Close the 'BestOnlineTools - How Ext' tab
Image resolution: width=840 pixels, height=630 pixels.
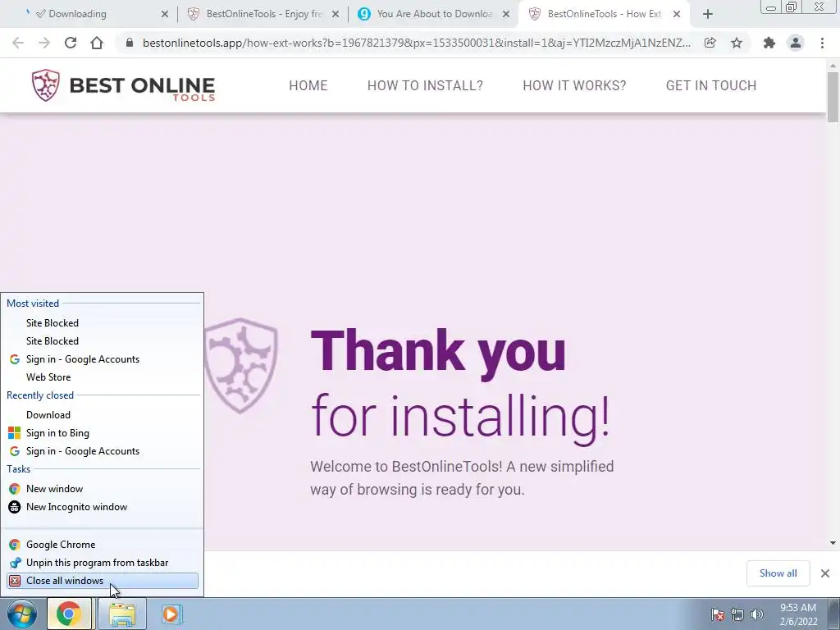click(677, 15)
